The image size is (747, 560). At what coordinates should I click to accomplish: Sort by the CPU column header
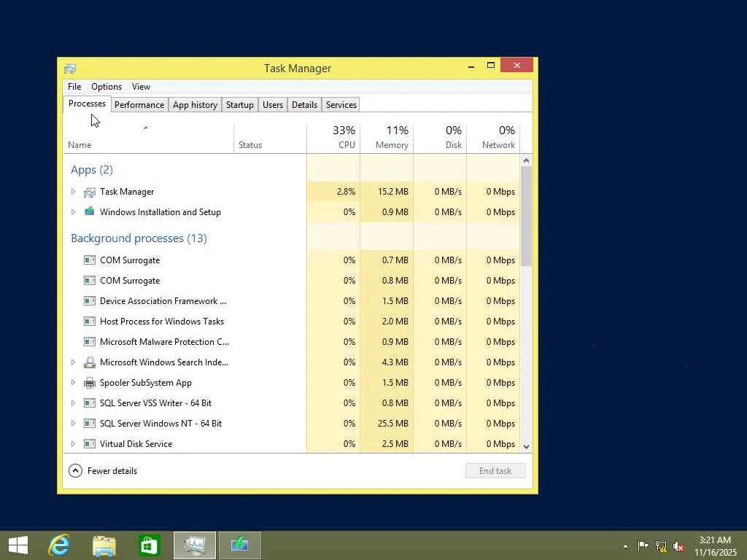(x=333, y=138)
